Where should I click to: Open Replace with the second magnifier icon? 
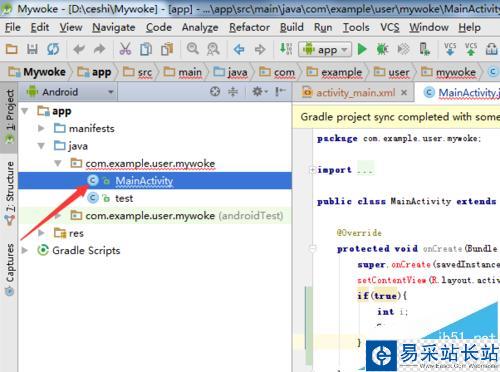pyautogui.click(x=213, y=49)
